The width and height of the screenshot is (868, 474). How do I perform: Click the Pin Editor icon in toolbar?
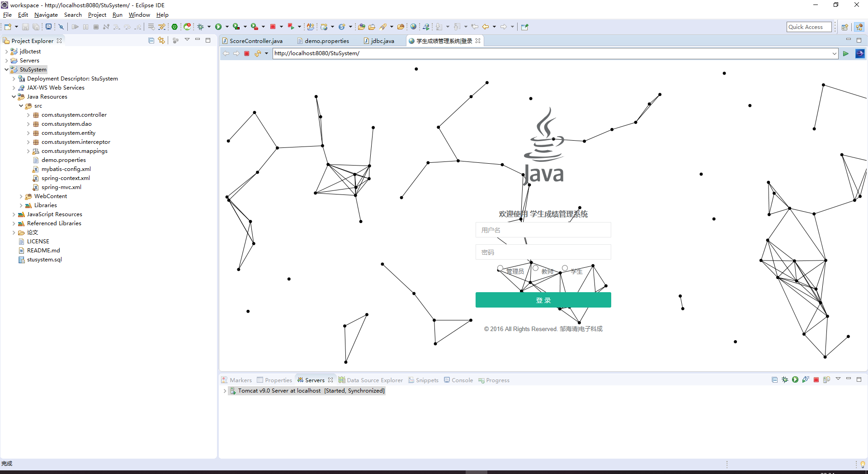[524, 27]
